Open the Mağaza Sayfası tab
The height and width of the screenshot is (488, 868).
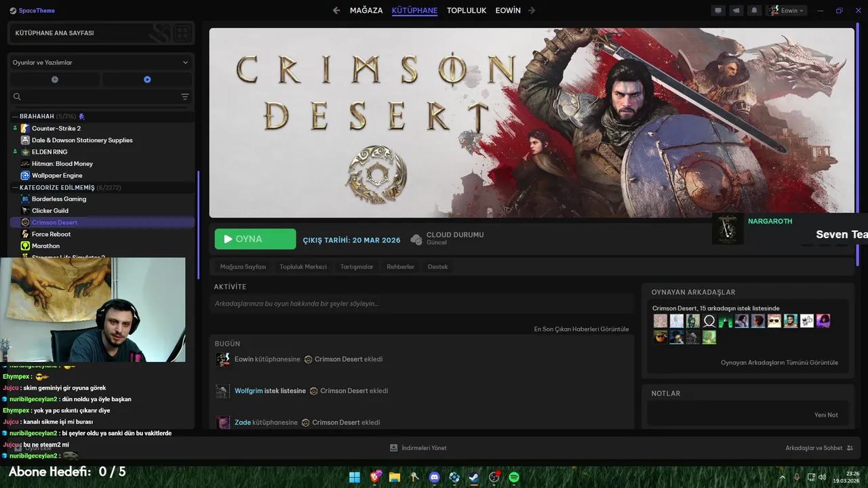[243, 266]
